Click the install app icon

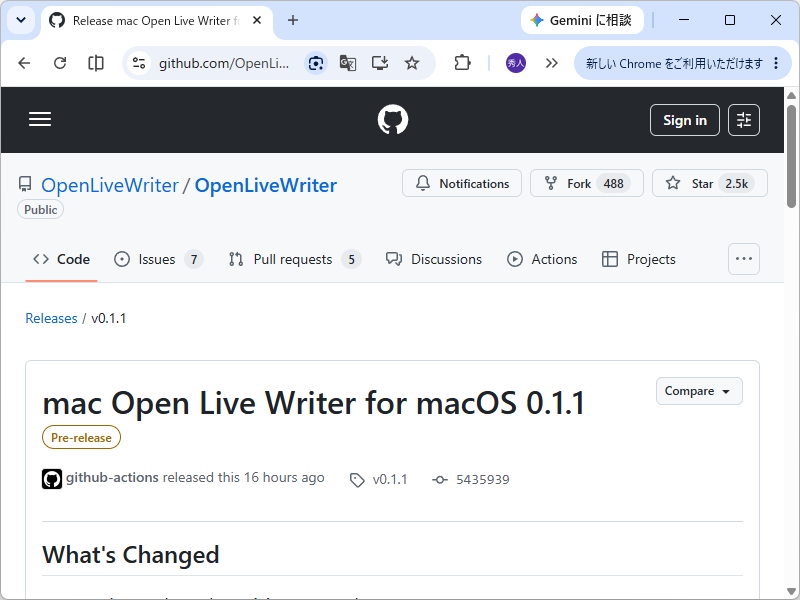380,63
